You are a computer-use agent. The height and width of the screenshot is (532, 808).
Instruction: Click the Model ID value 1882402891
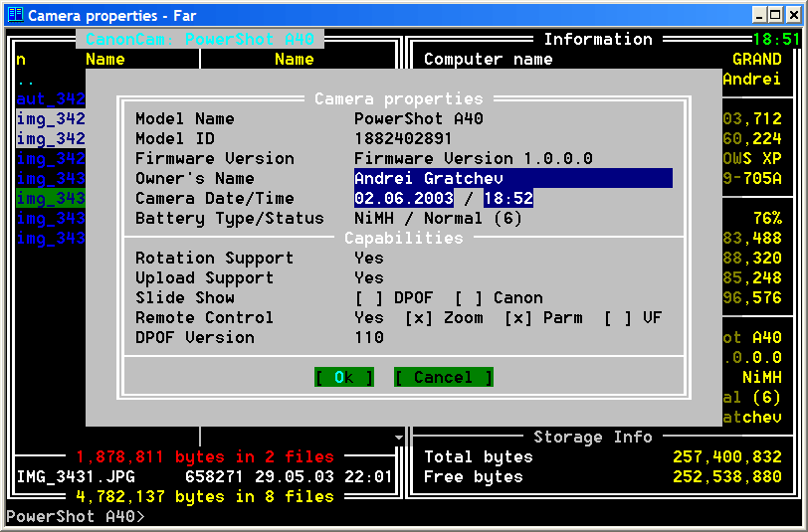coord(403,138)
